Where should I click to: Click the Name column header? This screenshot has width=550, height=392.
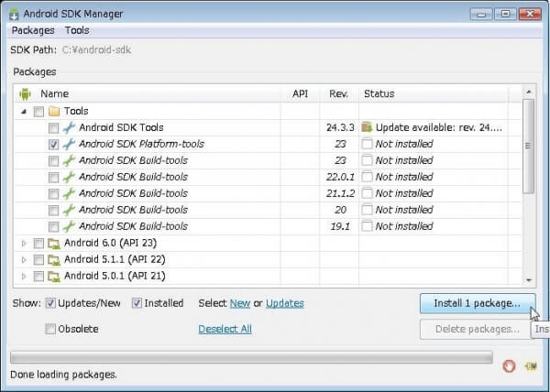[x=54, y=94]
